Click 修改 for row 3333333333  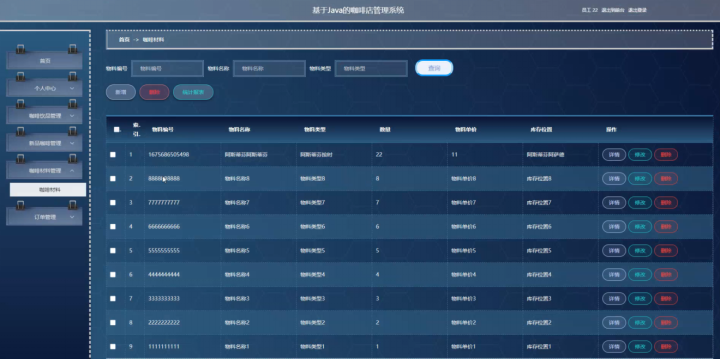pyautogui.click(x=640, y=298)
